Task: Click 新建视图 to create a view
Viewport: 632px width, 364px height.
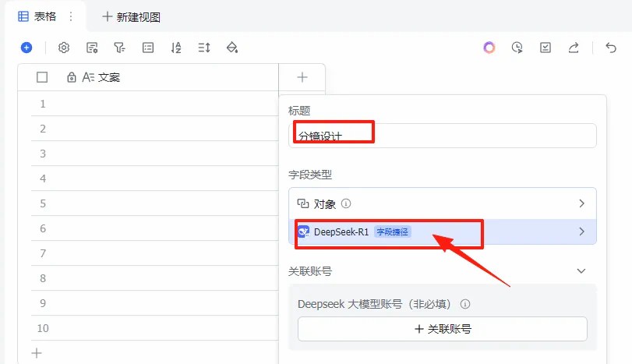Action: click(x=131, y=16)
